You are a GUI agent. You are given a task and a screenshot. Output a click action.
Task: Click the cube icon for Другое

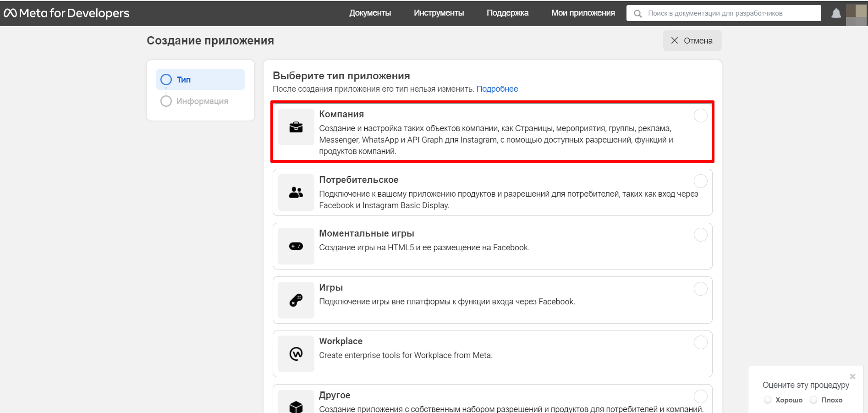click(296, 406)
